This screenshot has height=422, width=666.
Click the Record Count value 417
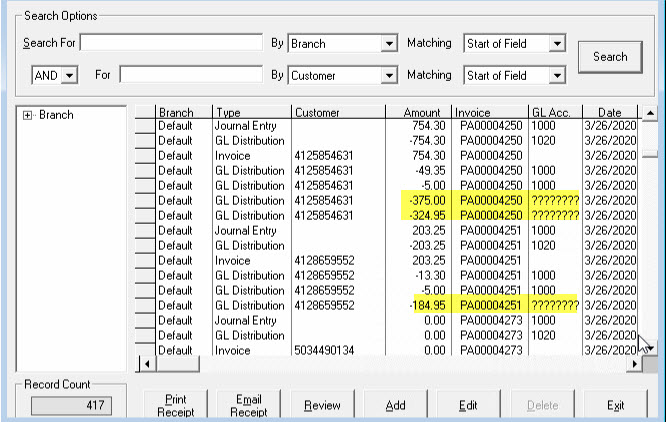click(71, 405)
